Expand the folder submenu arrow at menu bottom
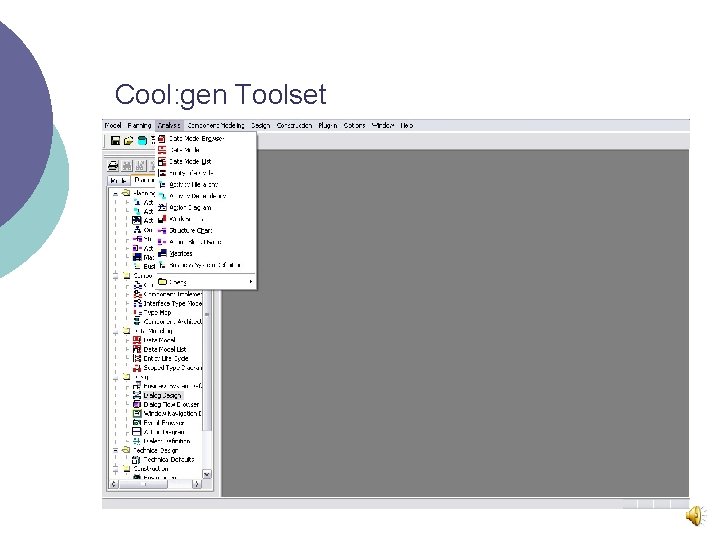Image resolution: width=720 pixels, height=540 pixels. click(x=251, y=281)
